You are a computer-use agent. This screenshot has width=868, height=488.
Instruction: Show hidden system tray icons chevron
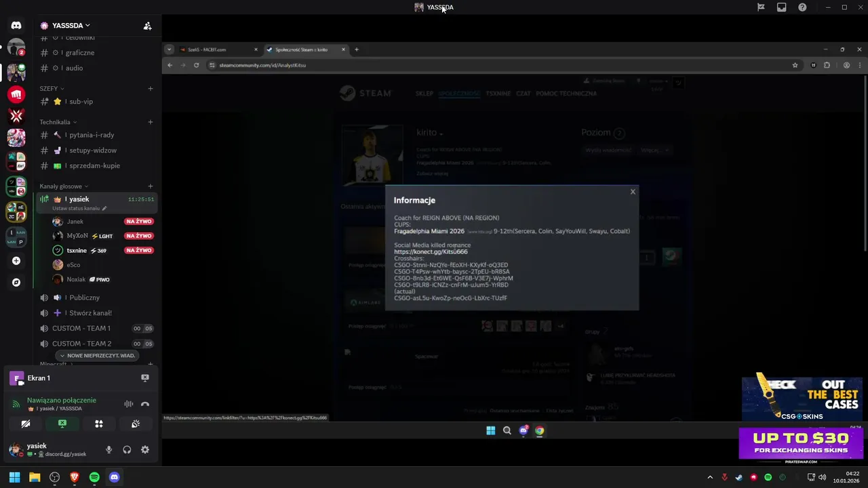pos(710,477)
